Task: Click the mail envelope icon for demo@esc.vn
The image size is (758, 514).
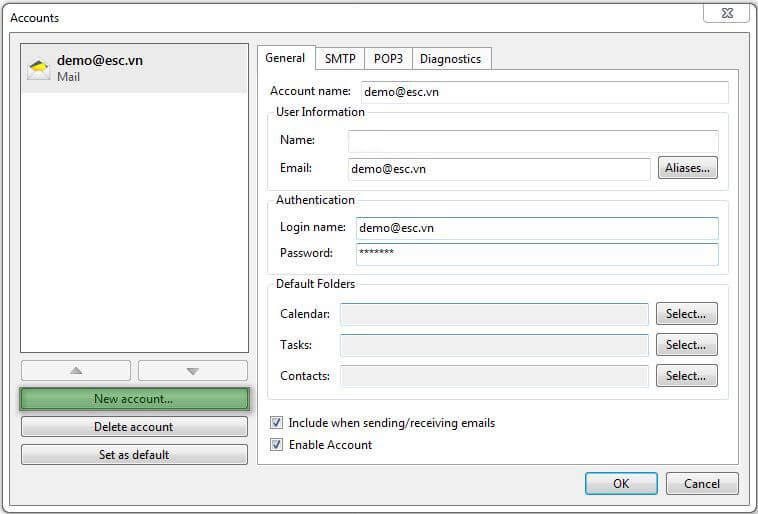Action: 39,69
